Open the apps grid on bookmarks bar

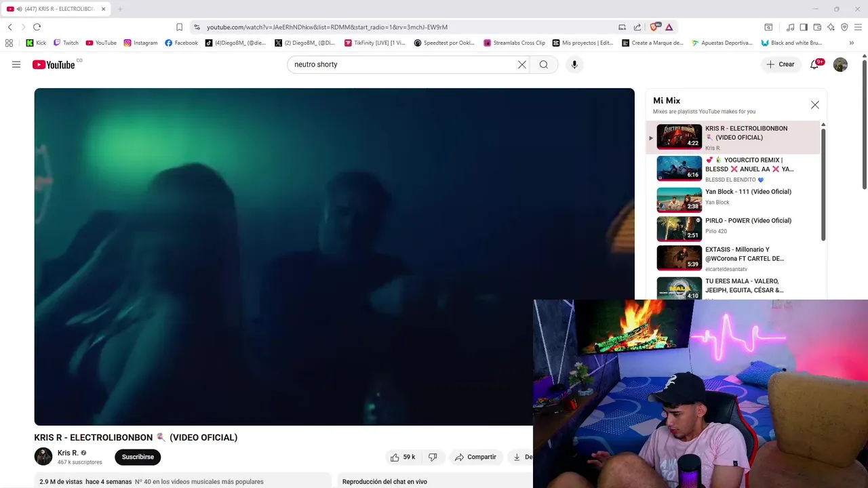point(9,43)
